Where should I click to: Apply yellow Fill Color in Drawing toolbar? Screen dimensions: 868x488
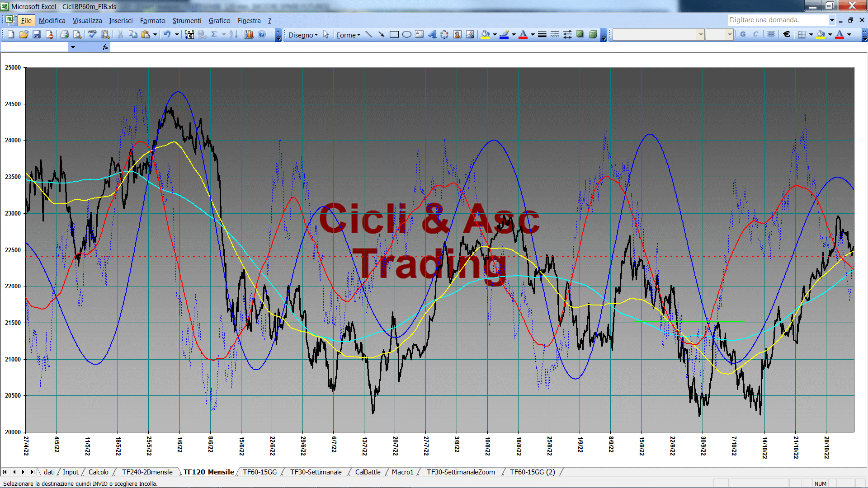pos(486,35)
